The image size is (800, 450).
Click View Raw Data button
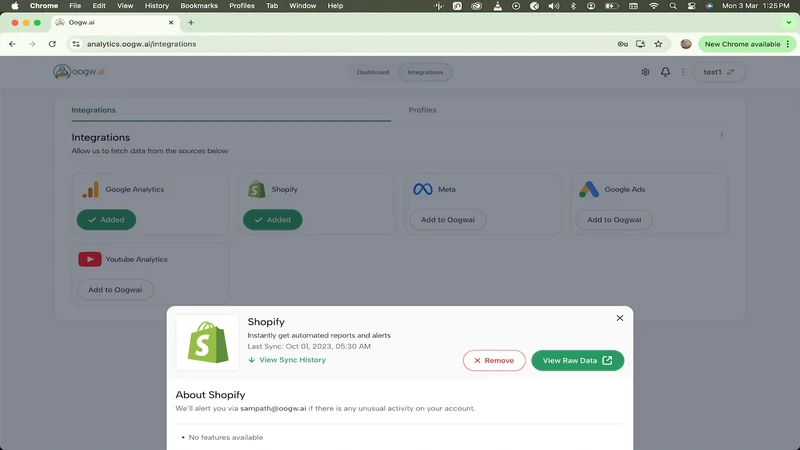(x=578, y=360)
